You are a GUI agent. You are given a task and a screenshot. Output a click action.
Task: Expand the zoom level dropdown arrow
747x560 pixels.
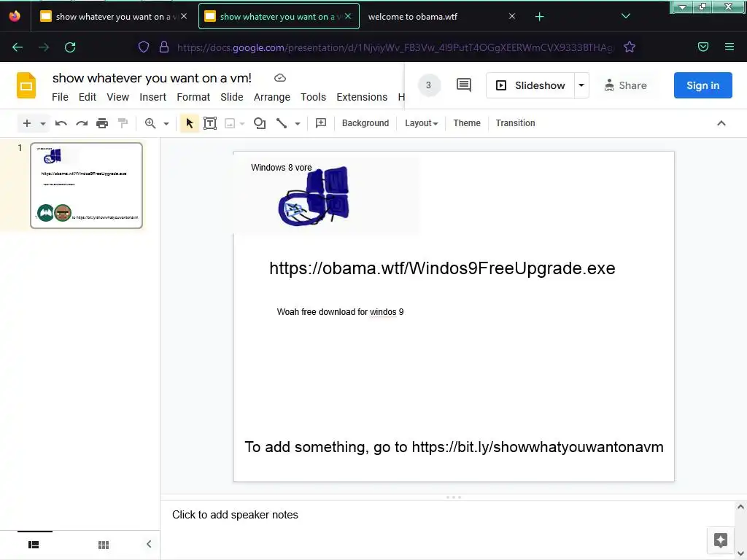pyautogui.click(x=166, y=124)
